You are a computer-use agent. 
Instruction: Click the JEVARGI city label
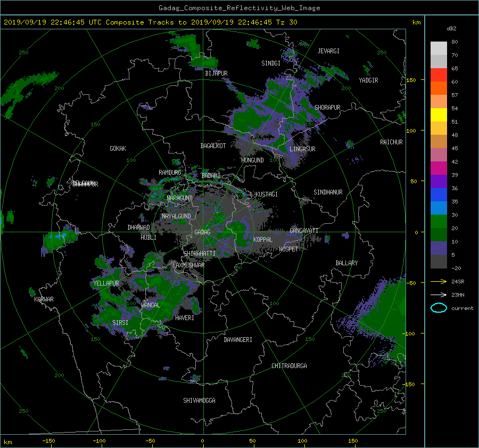[x=328, y=51]
